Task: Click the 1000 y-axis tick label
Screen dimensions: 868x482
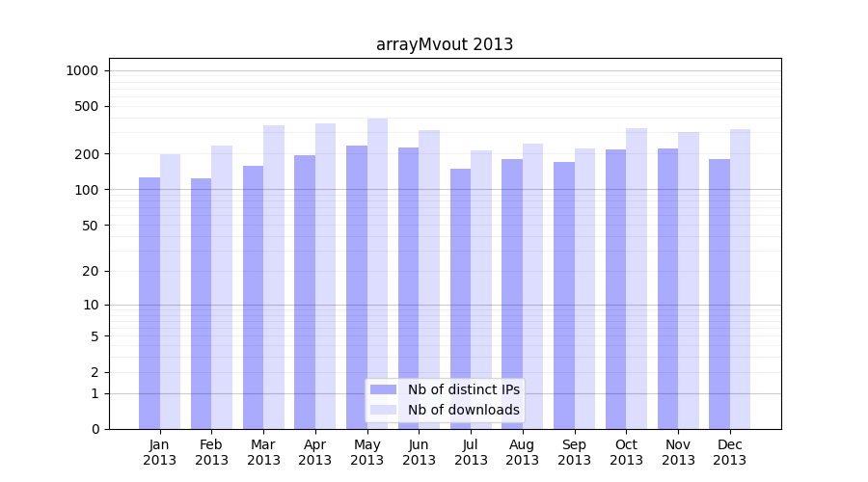Action: coord(82,70)
